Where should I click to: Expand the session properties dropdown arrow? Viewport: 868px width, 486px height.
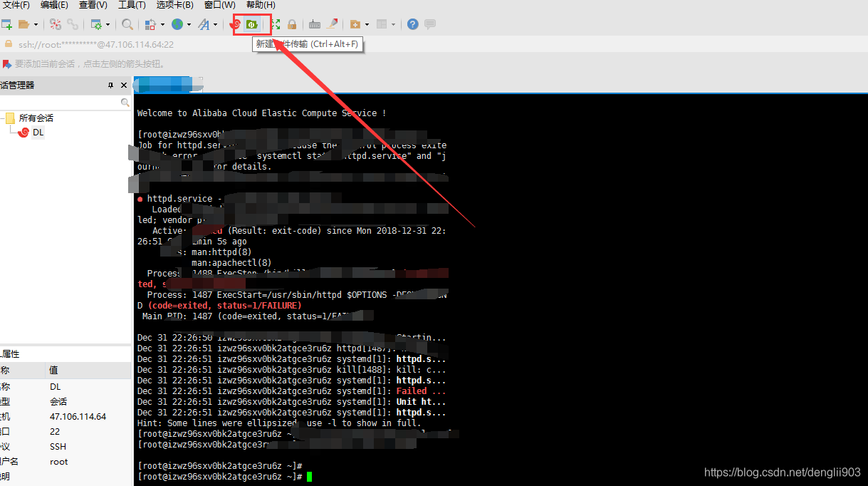108,24
